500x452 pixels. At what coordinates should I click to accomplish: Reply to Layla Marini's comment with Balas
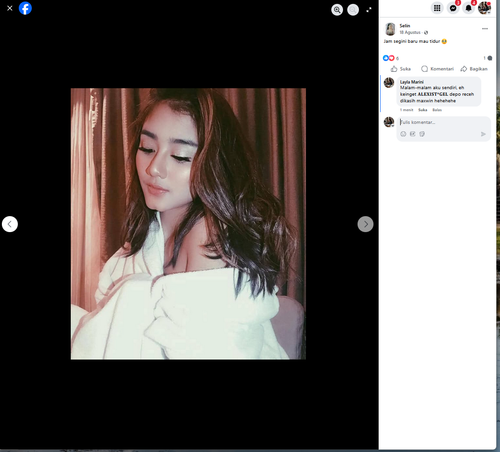click(437, 110)
